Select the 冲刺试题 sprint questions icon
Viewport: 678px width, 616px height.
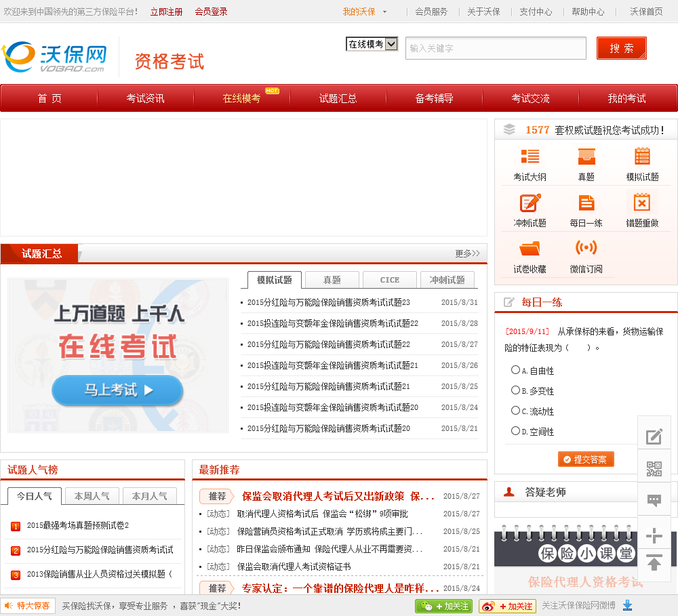tap(530, 203)
